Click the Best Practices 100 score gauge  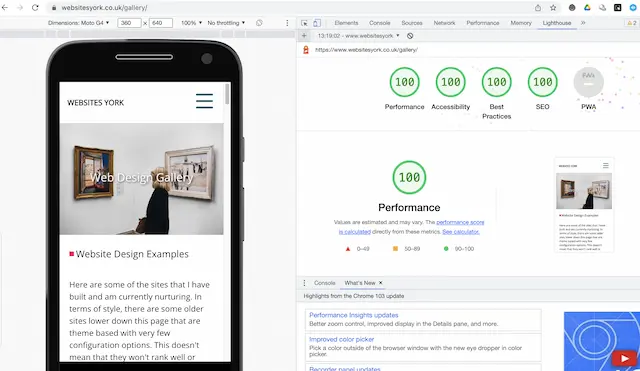[497, 82]
